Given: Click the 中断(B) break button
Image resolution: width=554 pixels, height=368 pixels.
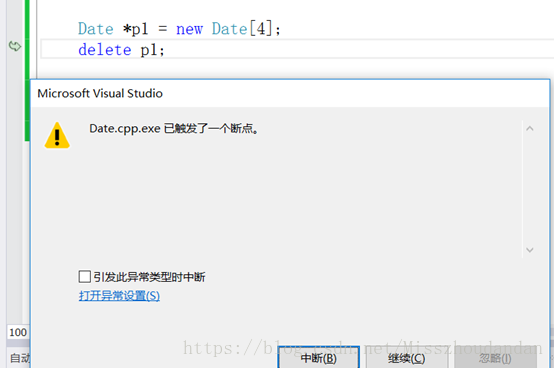Looking at the screenshot, I should pos(319,357).
